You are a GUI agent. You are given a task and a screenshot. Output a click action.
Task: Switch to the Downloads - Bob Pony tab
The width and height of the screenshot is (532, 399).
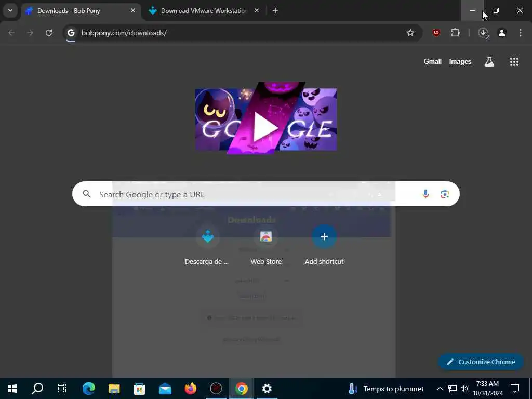click(x=82, y=11)
